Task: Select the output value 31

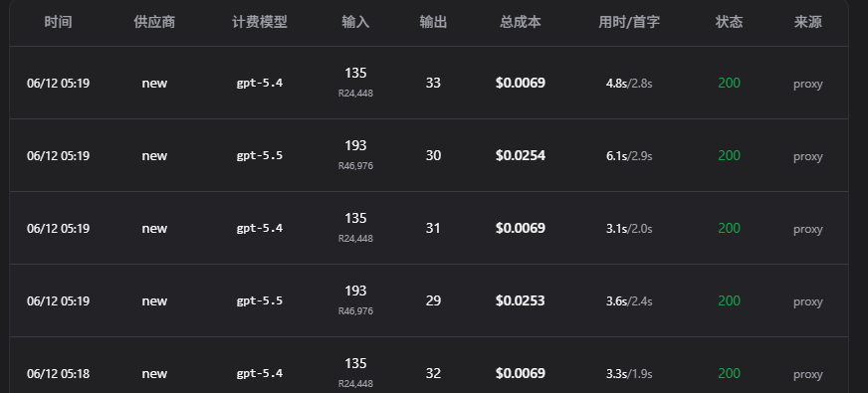Action: (433, 228)
